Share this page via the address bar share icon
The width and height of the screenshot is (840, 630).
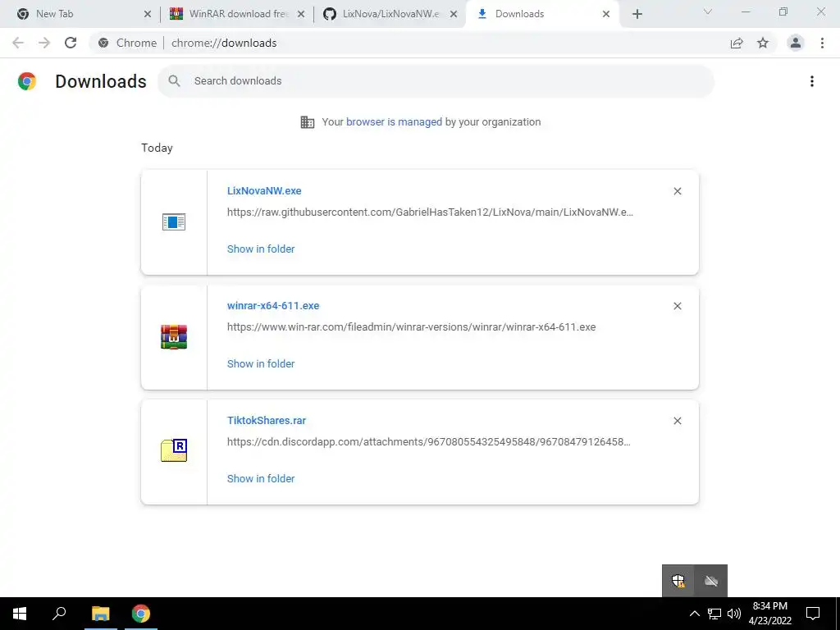point(737,43)
